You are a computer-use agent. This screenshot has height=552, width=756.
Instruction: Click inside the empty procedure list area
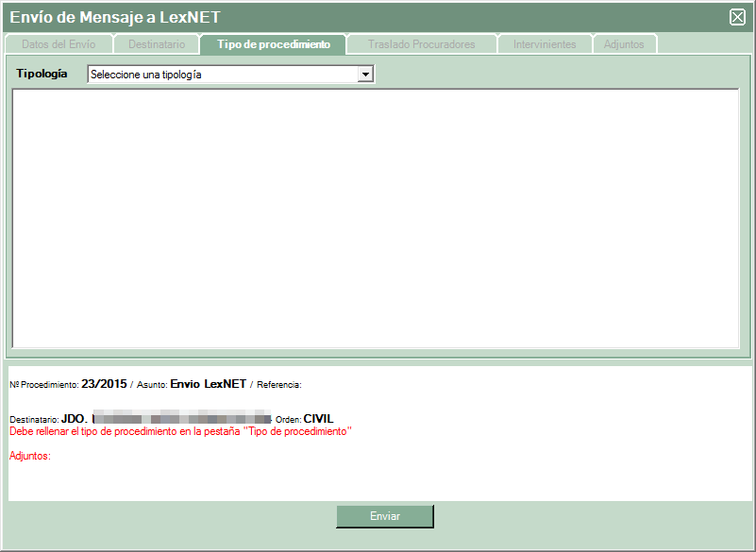coord(375,217)
